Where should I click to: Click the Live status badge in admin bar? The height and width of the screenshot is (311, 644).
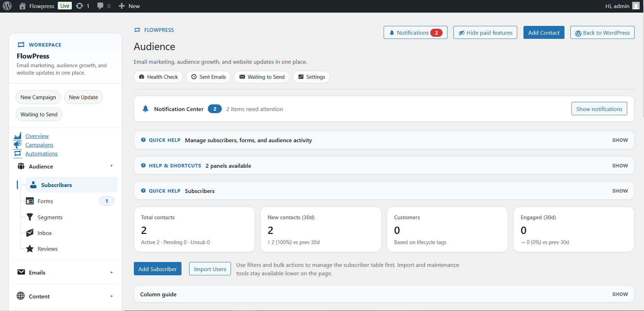tap(65, 6)
